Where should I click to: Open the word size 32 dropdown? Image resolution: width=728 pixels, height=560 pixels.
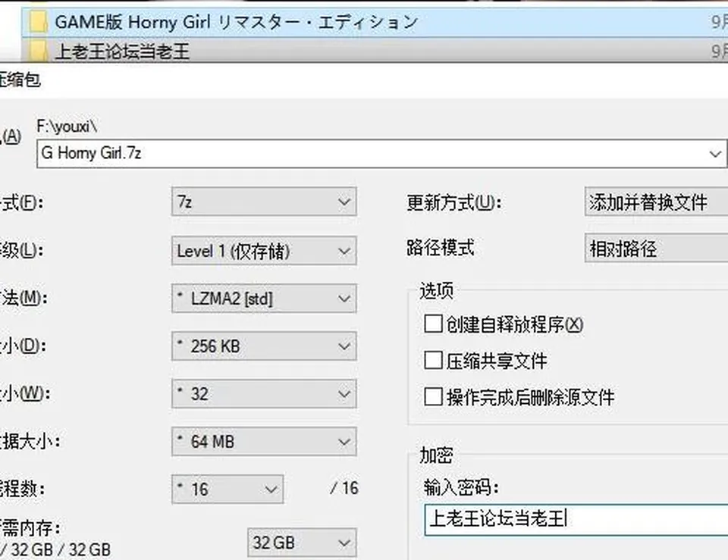[264, 394]
